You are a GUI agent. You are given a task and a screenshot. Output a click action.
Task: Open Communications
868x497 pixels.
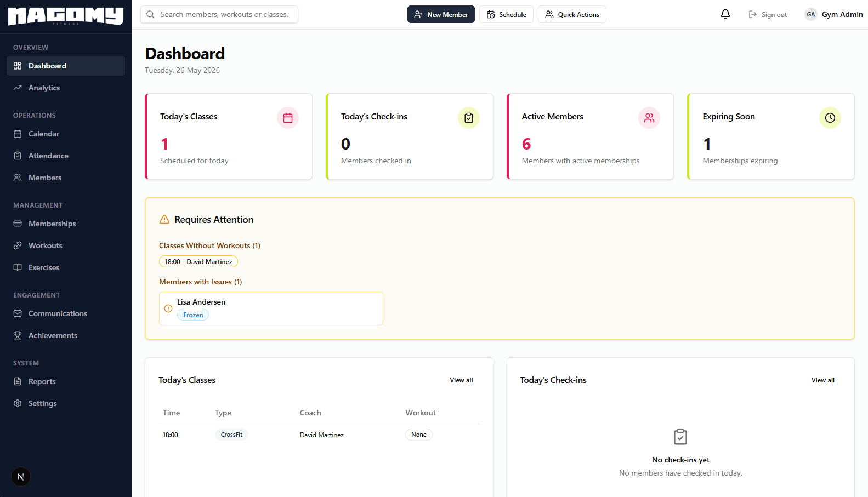[x=66, y=313]
